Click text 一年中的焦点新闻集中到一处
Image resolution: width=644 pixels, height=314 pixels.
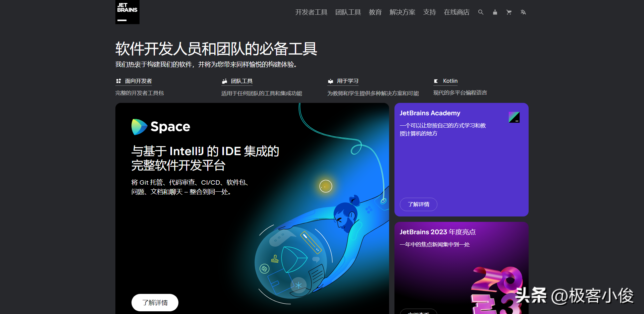pos(435,244)
